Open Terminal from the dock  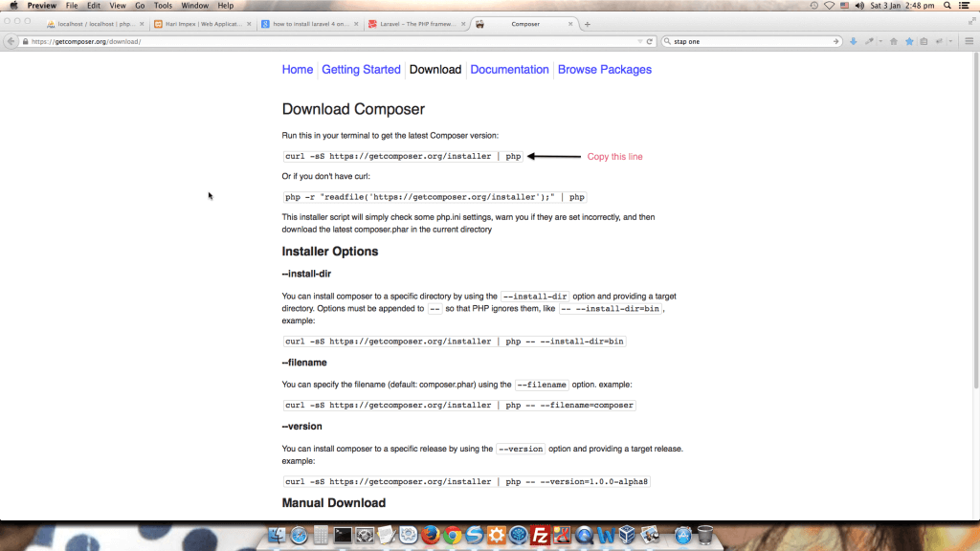click(x=343, y=535)
